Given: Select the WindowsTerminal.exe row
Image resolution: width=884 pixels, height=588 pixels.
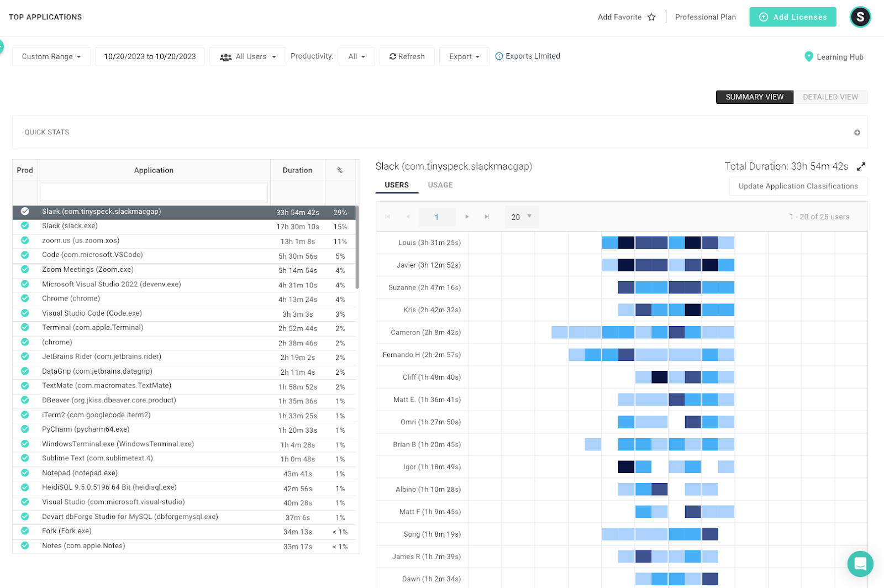Looking at the screenshot, I should [x=185, y=444].
